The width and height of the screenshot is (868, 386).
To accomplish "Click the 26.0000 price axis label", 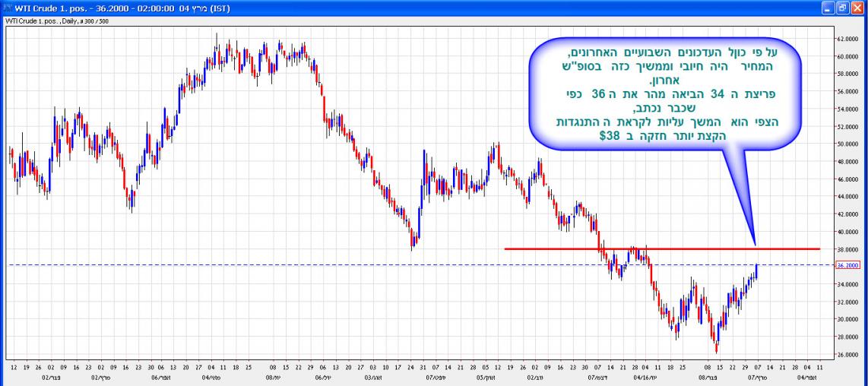I will tap(846, 355).
